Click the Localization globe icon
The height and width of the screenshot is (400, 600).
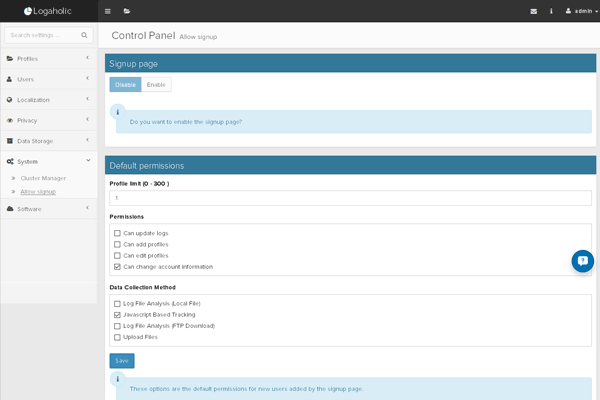(10, 99)
